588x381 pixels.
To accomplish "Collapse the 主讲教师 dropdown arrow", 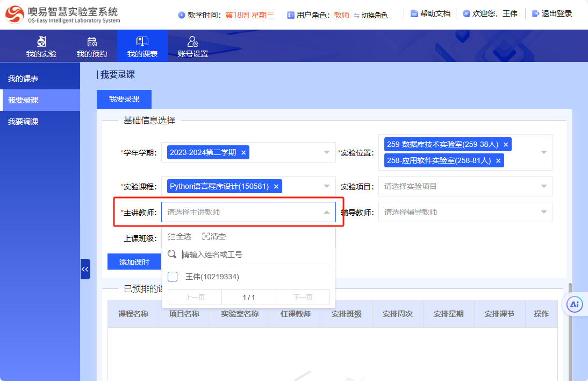I will [x=326, y=212].
